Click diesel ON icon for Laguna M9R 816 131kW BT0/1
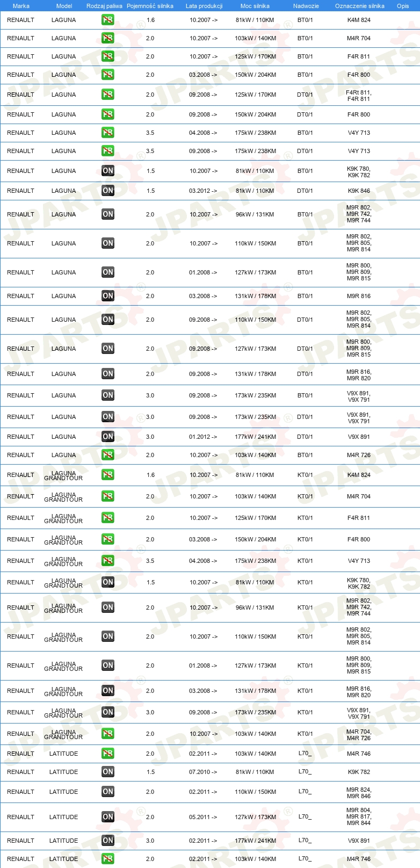The width and height of the screenshot is (420, 868). (108, 296)
